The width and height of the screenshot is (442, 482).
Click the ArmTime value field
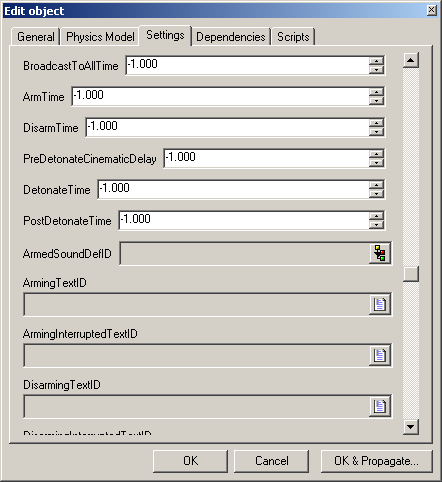[220, 96]
